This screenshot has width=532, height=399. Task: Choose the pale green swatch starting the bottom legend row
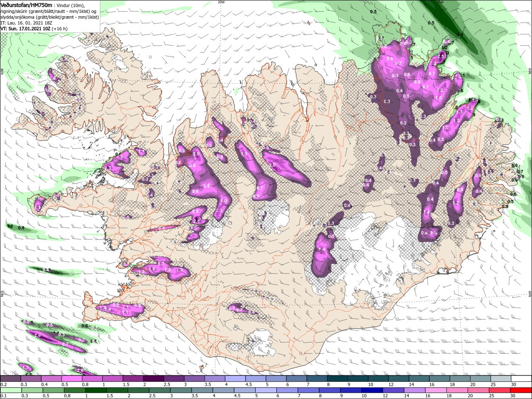tap(10, 391)
